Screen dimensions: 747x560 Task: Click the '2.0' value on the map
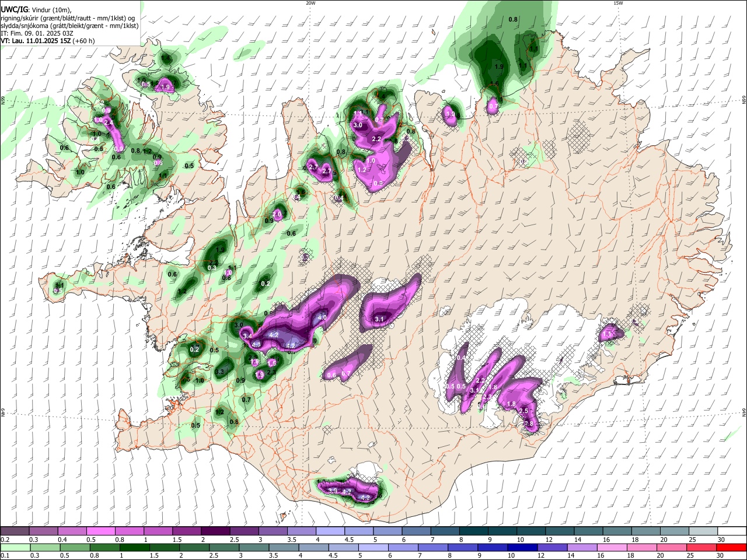tap(277, 214)
